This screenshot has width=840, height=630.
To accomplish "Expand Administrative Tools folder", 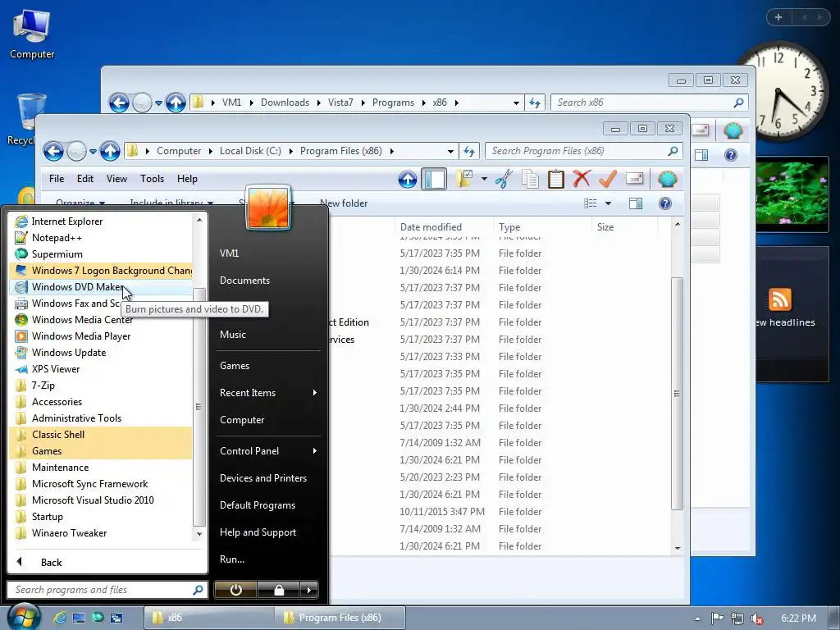I will point(102,418).
